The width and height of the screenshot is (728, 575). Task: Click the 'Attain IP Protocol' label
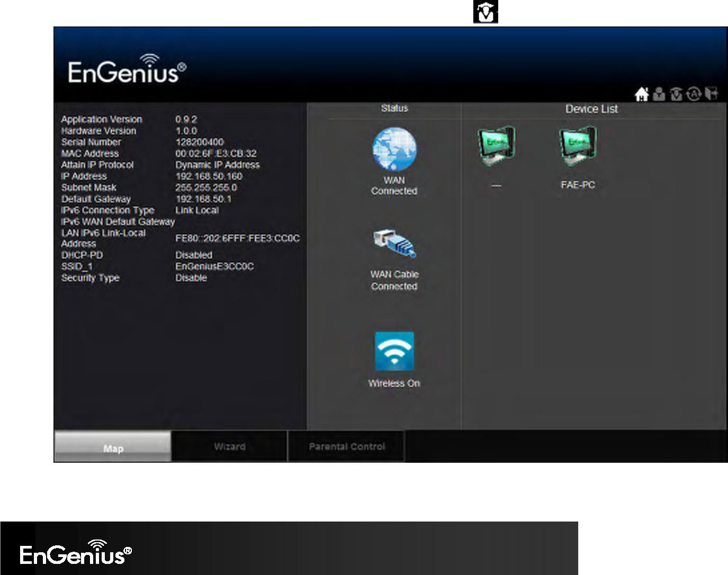[97, 165]
